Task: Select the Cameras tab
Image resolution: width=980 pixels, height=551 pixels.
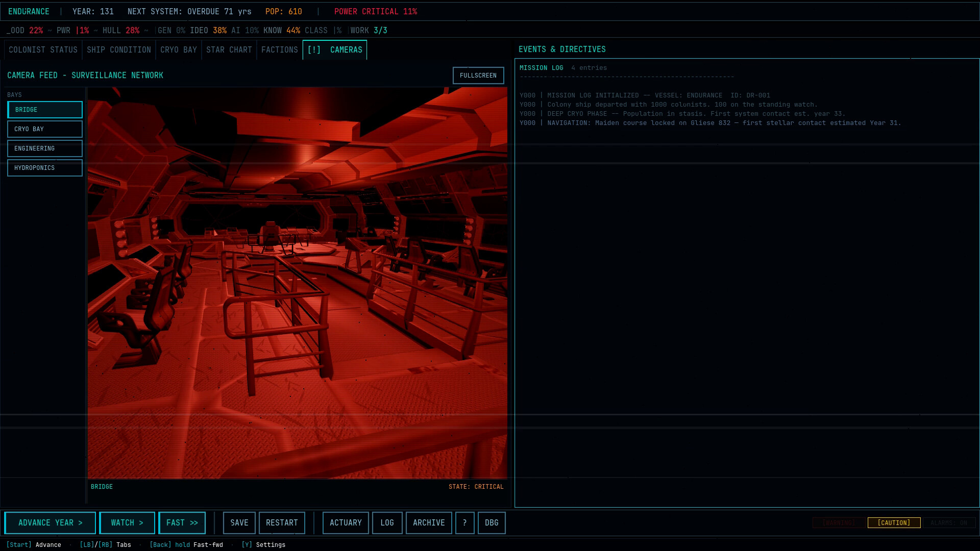Action: pos(335,50)
